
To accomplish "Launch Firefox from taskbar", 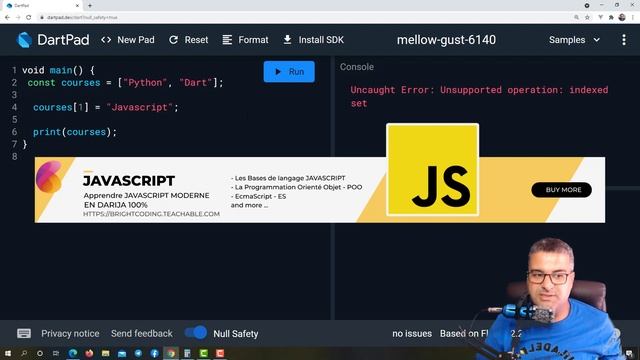I will [x=89, y=353].
